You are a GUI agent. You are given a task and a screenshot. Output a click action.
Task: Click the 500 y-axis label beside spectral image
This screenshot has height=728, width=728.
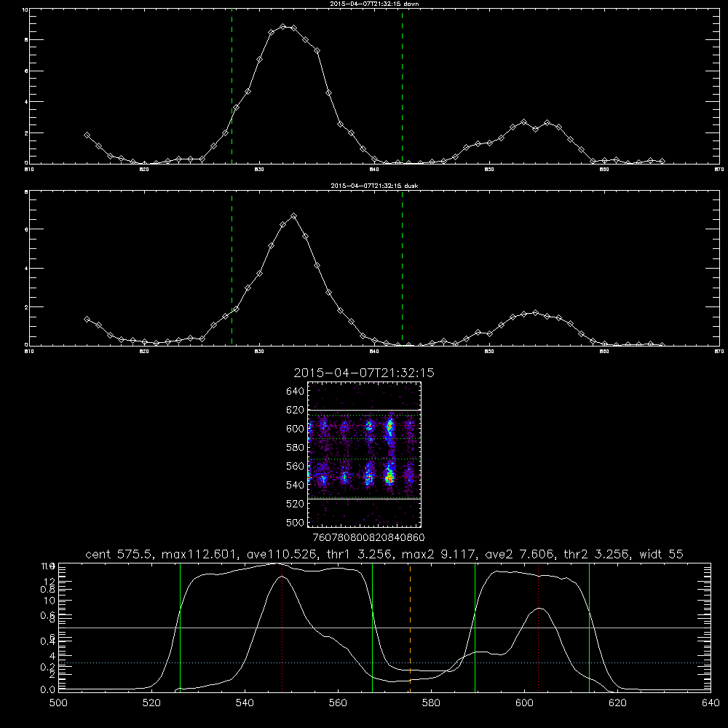click(x=295, y=522)
